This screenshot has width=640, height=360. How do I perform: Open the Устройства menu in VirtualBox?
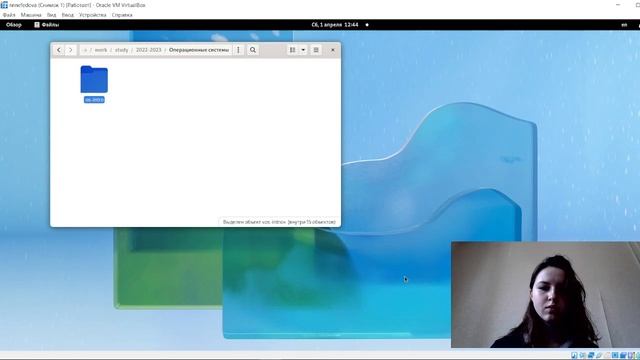[93, 15]
